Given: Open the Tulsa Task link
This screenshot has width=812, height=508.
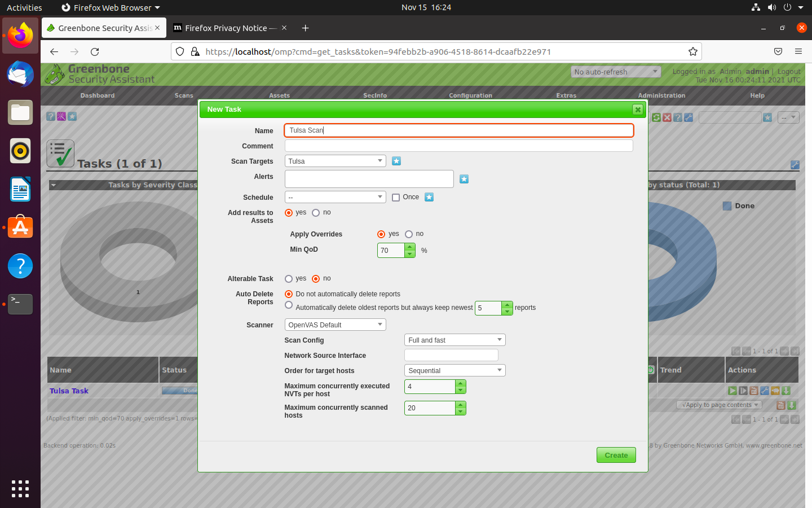Looking at the screenshot, I should coord(69,391).
